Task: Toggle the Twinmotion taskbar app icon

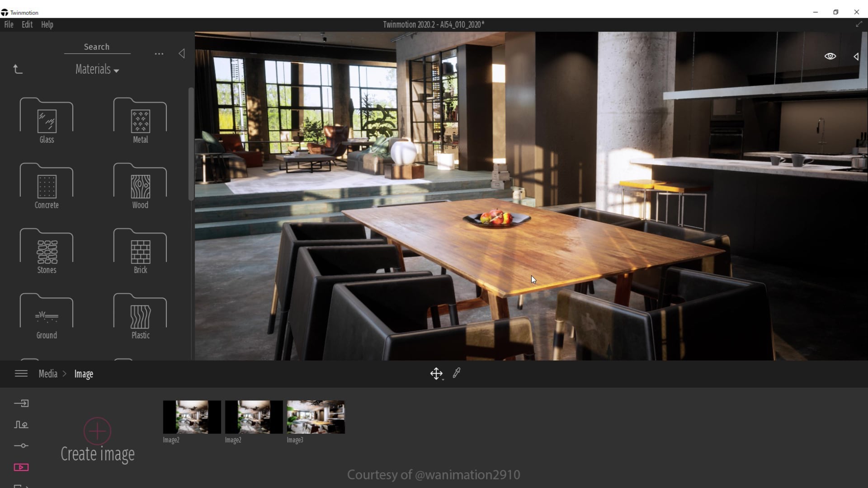Action: pos(5,12)
